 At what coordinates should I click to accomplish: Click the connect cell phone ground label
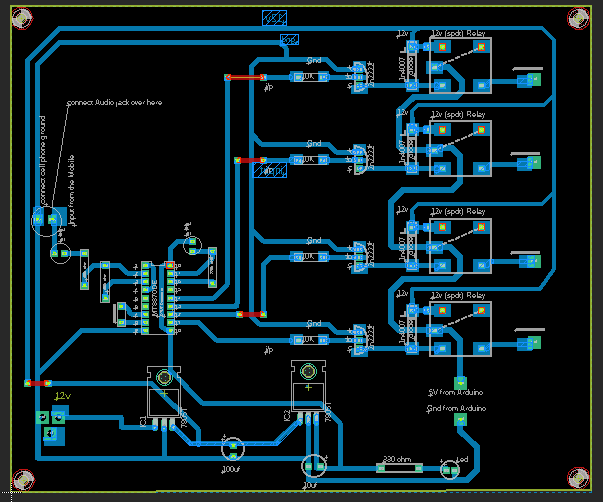pyautogui.click(x=43, y=161)
